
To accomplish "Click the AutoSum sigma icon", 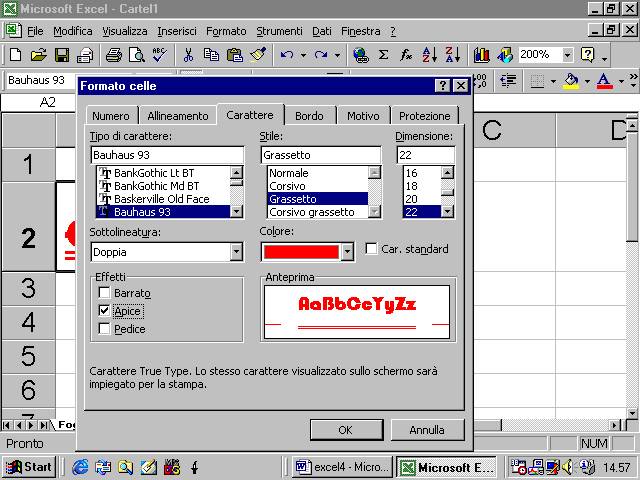I will (383, 55).
